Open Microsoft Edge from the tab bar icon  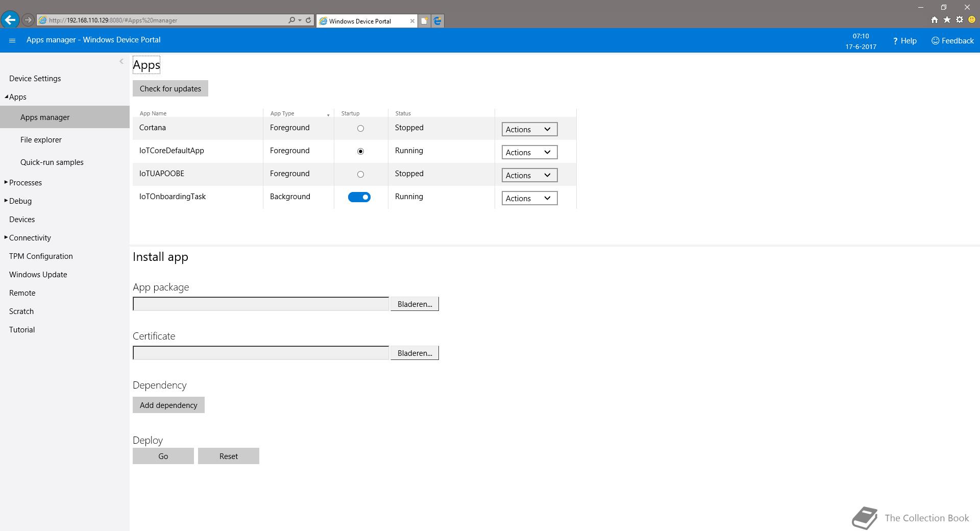point(437,21)
